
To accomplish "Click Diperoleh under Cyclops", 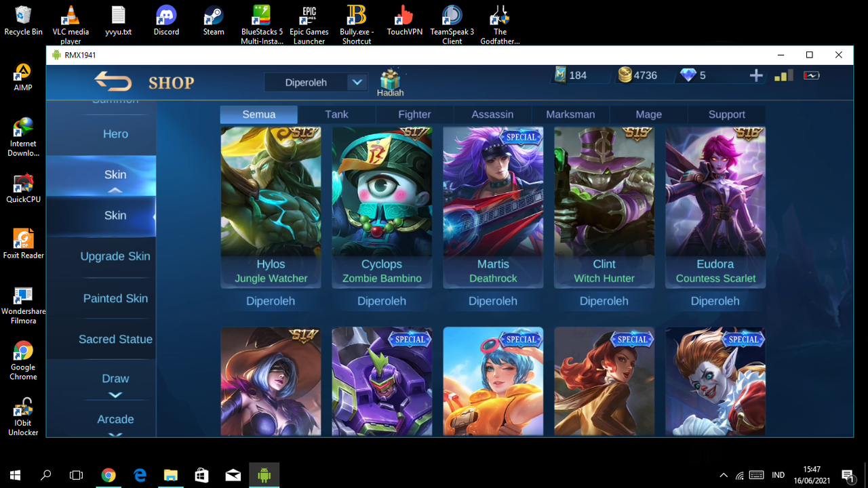I will [382, 301].
